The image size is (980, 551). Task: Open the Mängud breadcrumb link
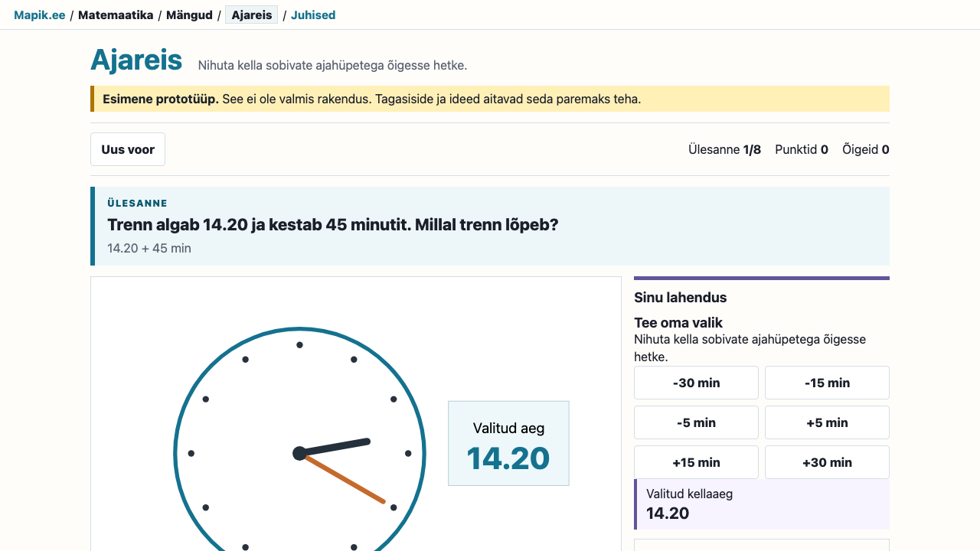(189, 15)
